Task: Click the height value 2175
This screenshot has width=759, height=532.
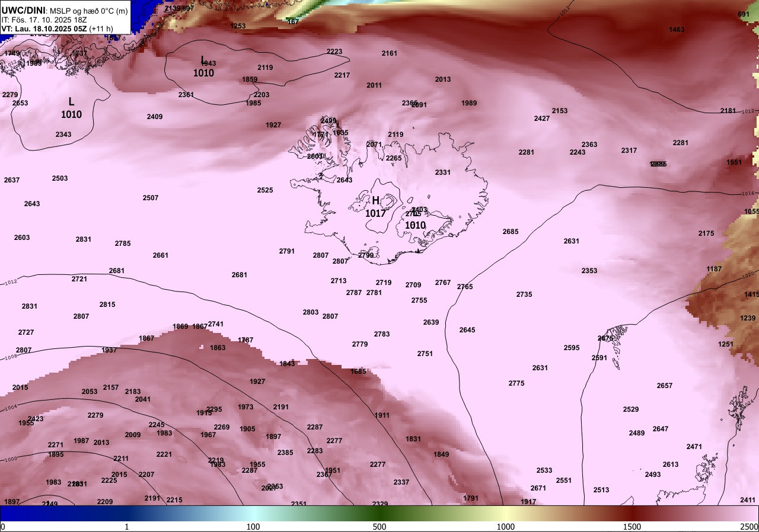Action: (706, 234)
